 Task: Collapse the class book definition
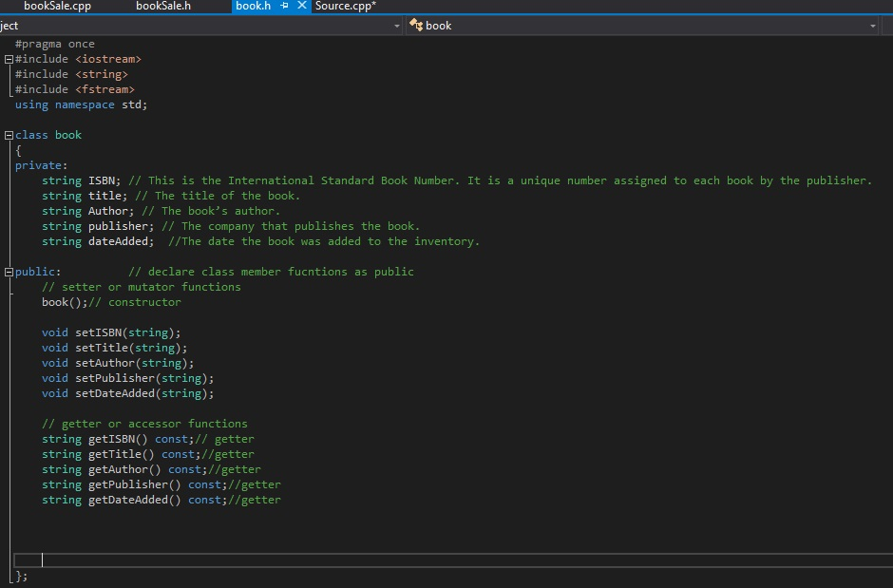coord(9,135)
